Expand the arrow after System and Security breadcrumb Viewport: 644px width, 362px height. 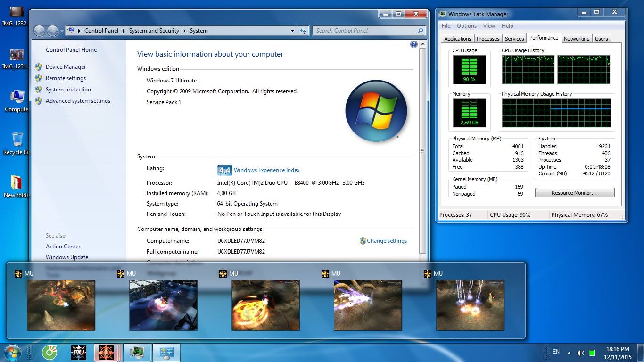pyautogui.click(x=185, y=31)
